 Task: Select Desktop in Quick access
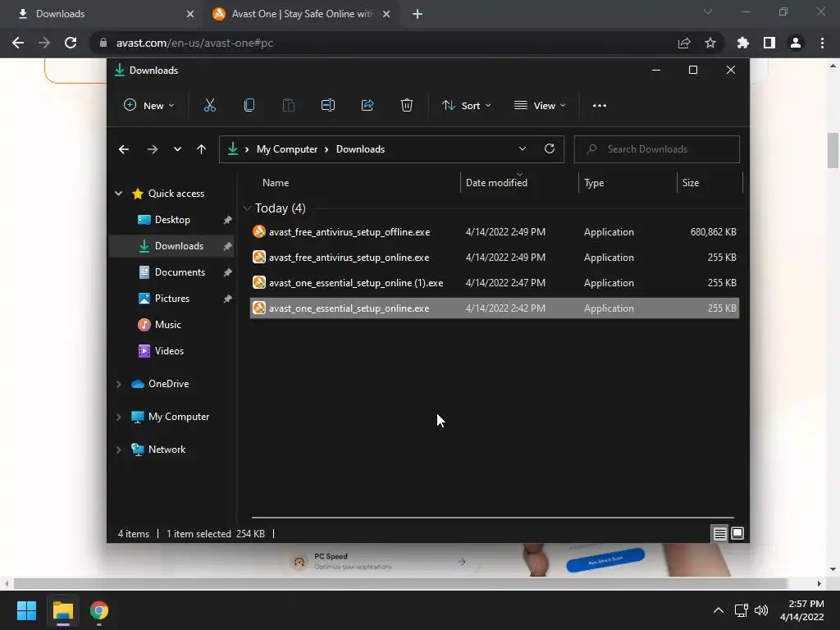tap(172, 220)
